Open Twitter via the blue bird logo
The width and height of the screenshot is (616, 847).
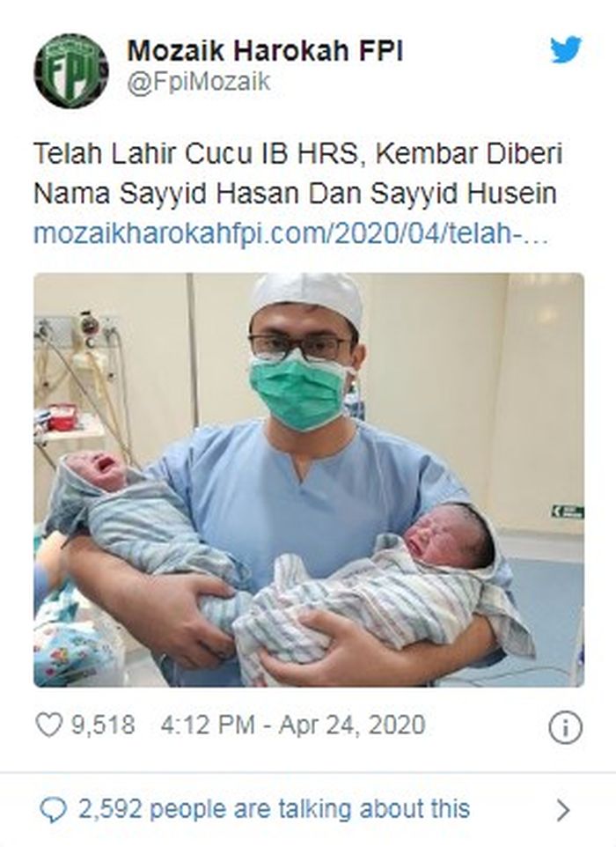[566, 49]
